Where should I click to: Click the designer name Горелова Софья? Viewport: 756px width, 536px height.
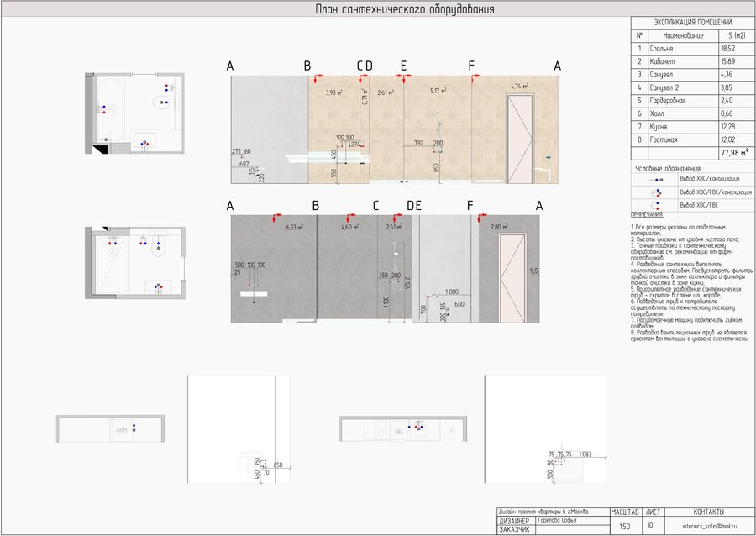[557, 521]
